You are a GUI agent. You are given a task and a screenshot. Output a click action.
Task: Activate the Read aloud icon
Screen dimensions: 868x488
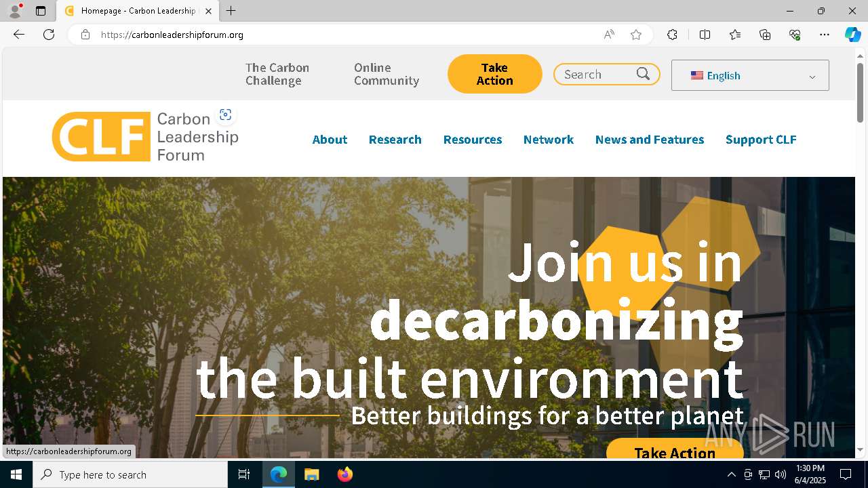pos(609,35)
